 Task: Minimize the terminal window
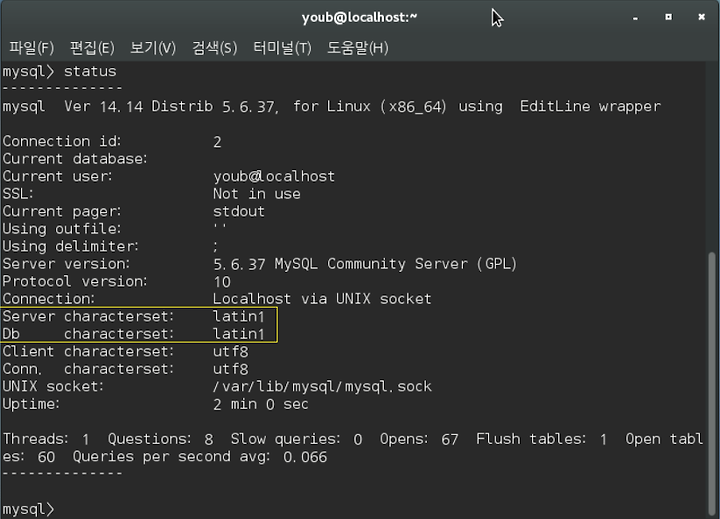pyautogui.click(x=635, y=17)
